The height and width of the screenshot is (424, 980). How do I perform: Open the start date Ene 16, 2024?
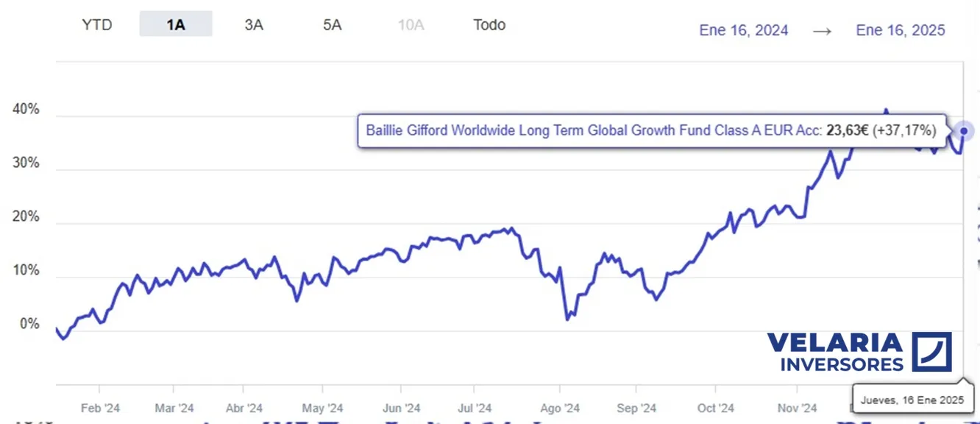point(744,30)
